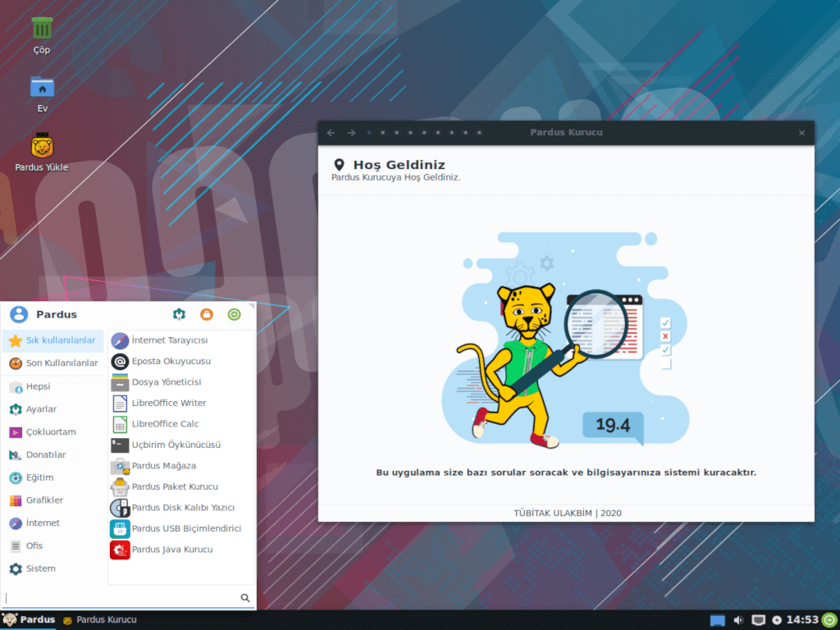The width and height of the screenshot is (840, 630).
Task: Click the blue workspace switcher in tray
Action: pyautogui.click(x=717, y=620)
